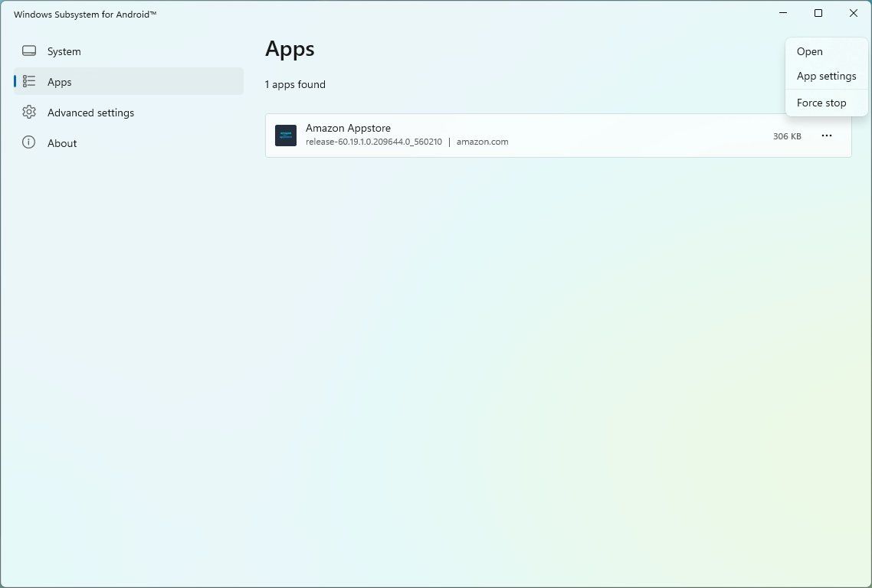Image resolution: width=872 pixels, height=588 pixels.
Task: Click the amazon.com publisher link
Action: 482,142
